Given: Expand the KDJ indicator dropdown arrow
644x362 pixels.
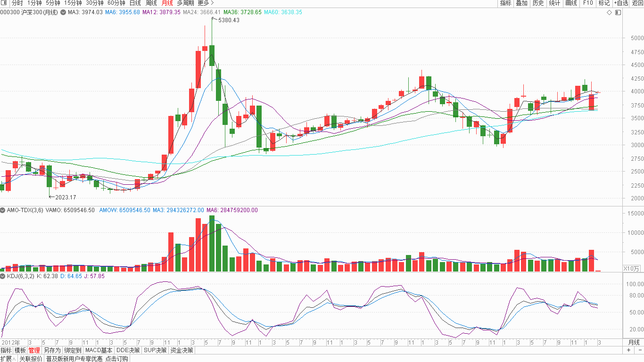Looking at the screenshot, I should pos(3,276).
